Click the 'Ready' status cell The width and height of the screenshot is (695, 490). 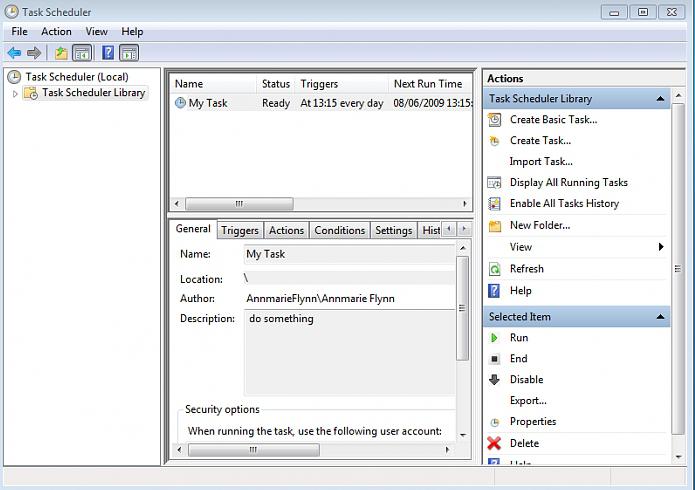click(x=276, y=103)
